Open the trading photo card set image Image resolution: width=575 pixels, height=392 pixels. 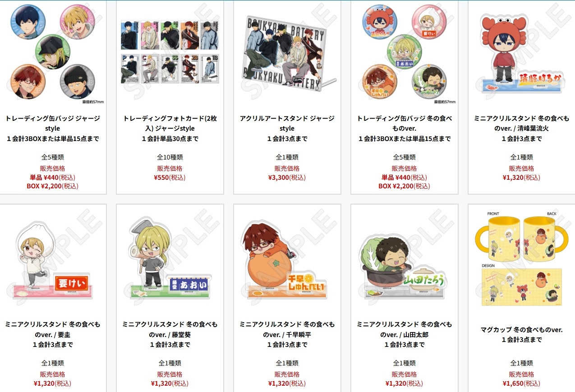pos(170,53)
